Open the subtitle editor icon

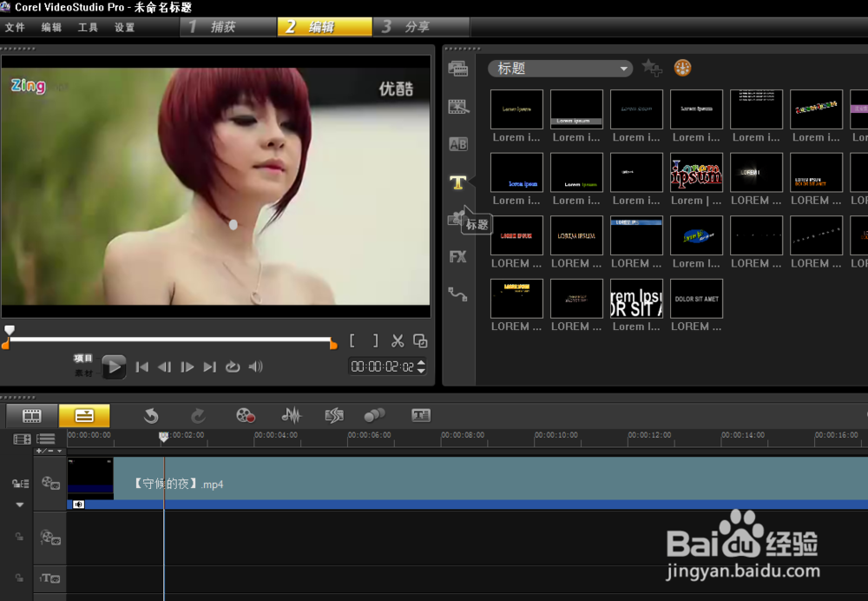(421, 415)
